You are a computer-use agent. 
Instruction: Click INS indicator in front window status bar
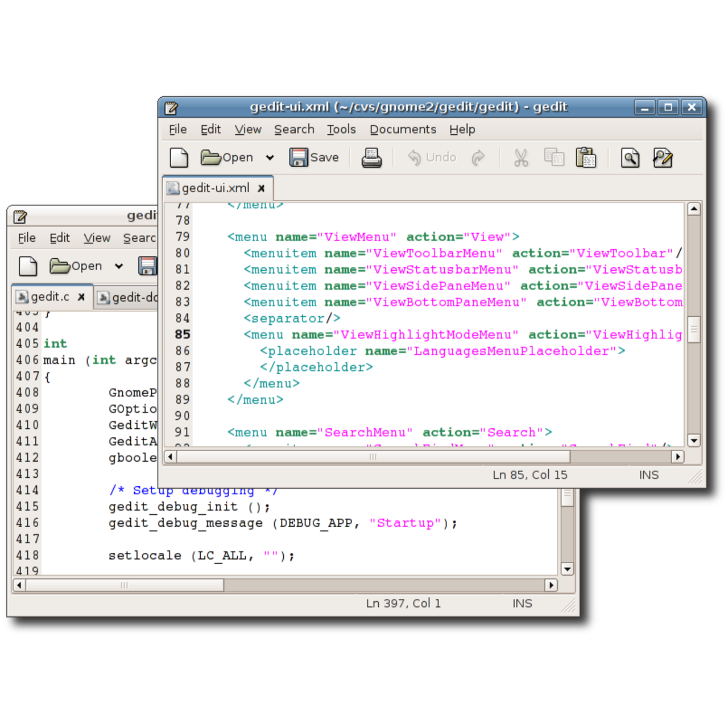(x=649, y=475)
